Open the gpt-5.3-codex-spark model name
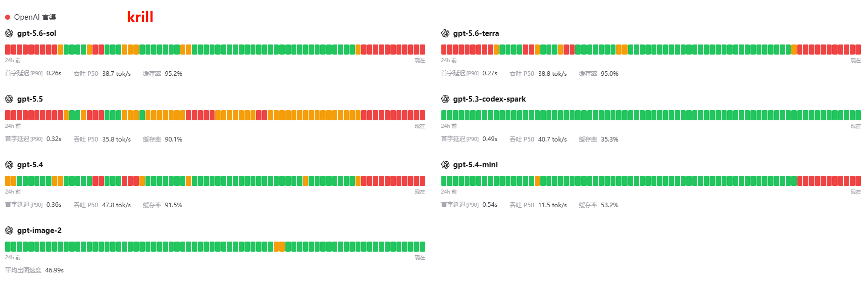 [x=489, y=99]
